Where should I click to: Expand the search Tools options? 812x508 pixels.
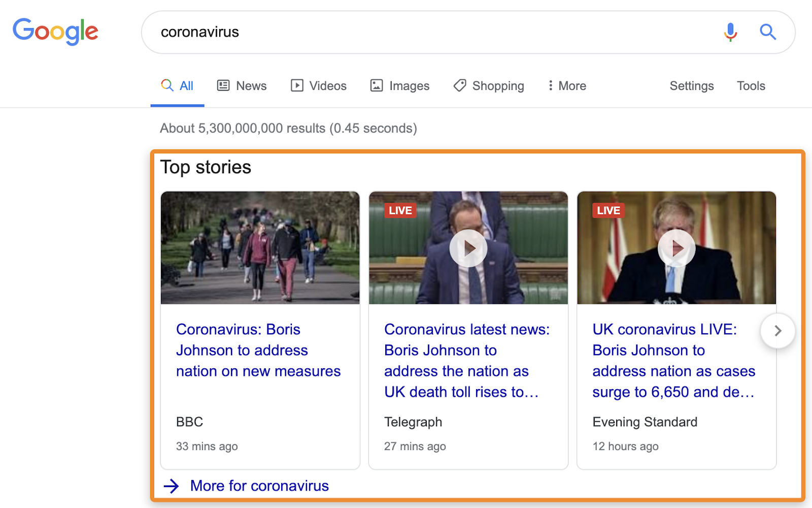point(751,85)
